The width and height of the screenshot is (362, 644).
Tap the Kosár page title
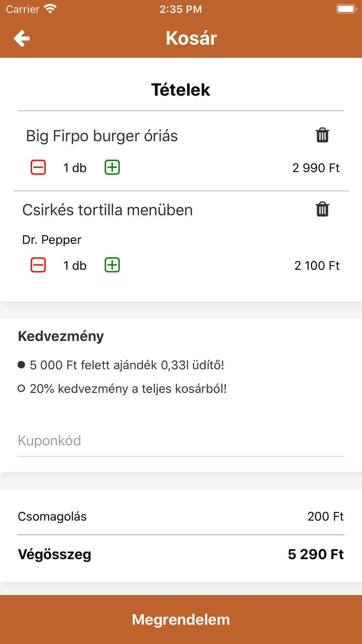coord(191,38)
